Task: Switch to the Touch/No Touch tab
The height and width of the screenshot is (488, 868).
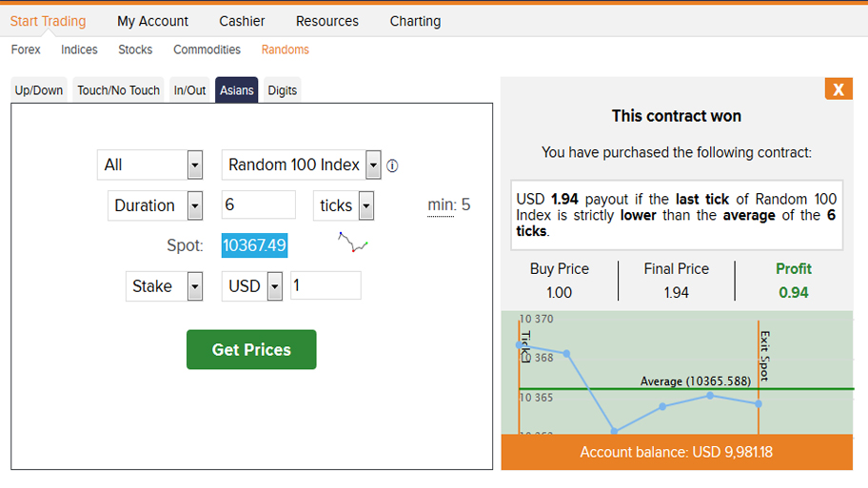Action: pos(118,90)
